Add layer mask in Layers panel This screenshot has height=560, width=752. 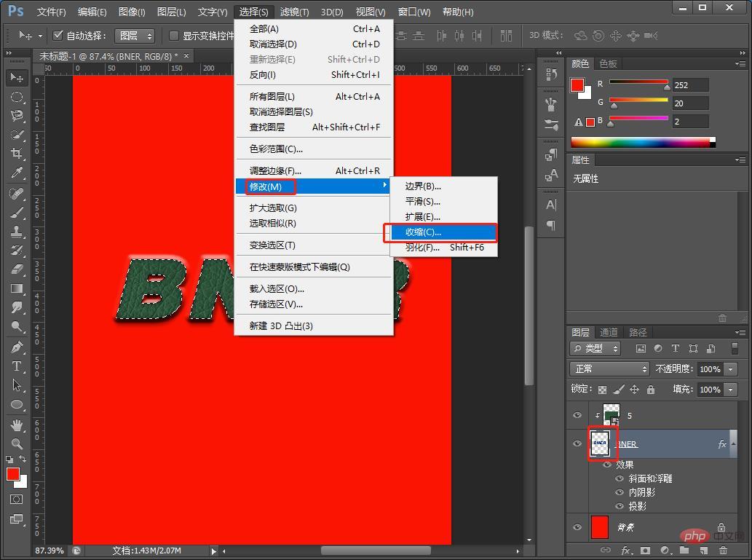point(646,551)
